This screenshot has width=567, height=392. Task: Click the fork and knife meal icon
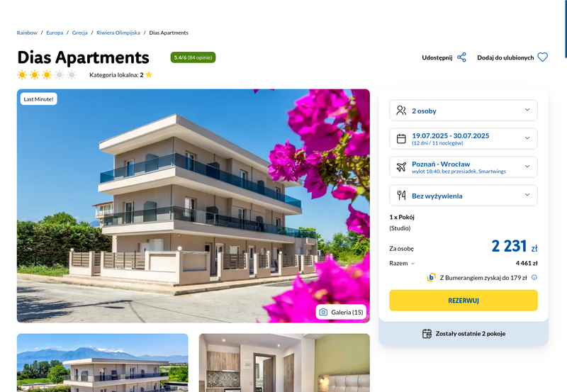coord(401,195)
